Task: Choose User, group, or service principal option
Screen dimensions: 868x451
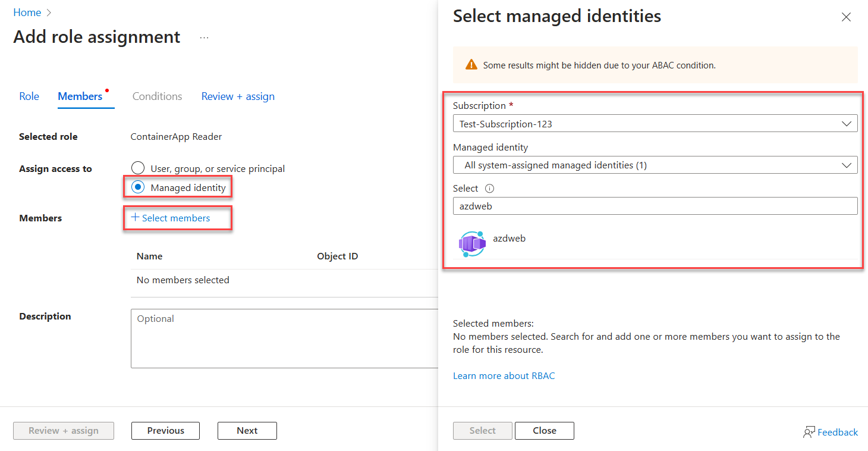Action: click(x=137, y=167)
